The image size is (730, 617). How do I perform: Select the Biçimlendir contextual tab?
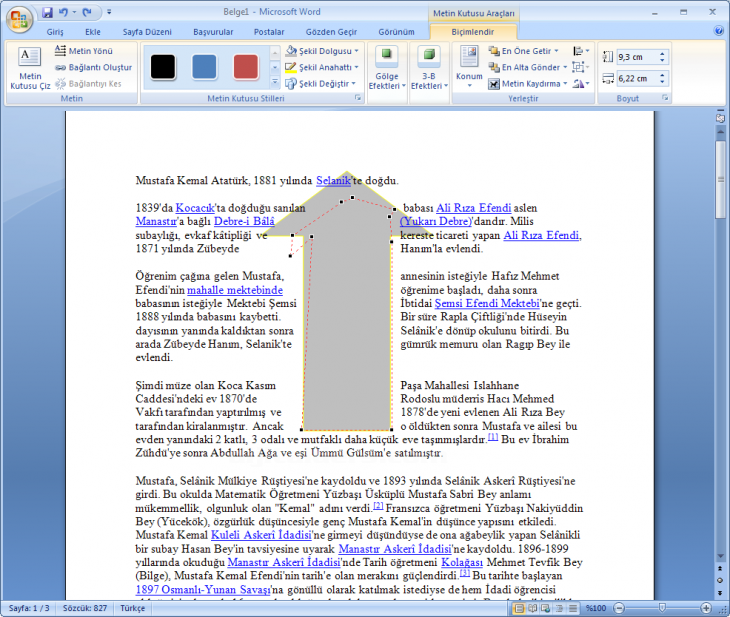[473, 32]
